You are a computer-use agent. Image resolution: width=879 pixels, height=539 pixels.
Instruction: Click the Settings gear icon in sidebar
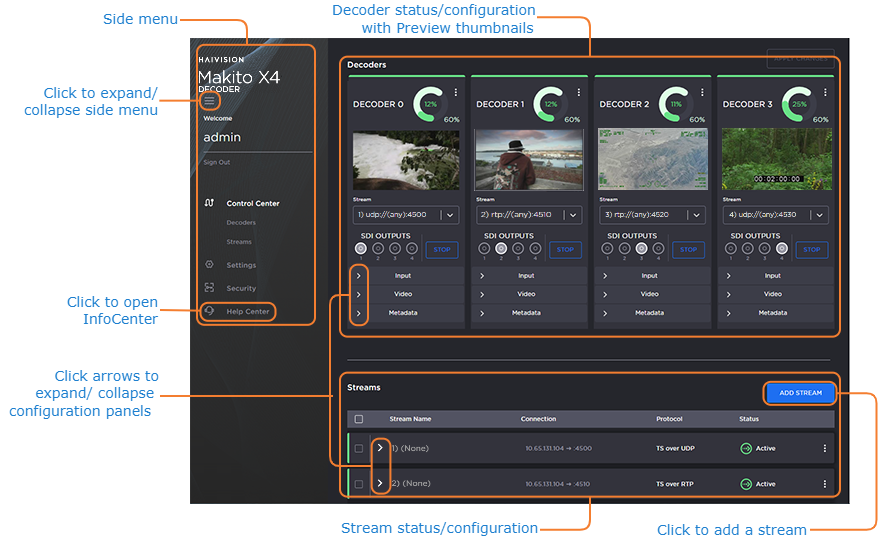point(209,265)
